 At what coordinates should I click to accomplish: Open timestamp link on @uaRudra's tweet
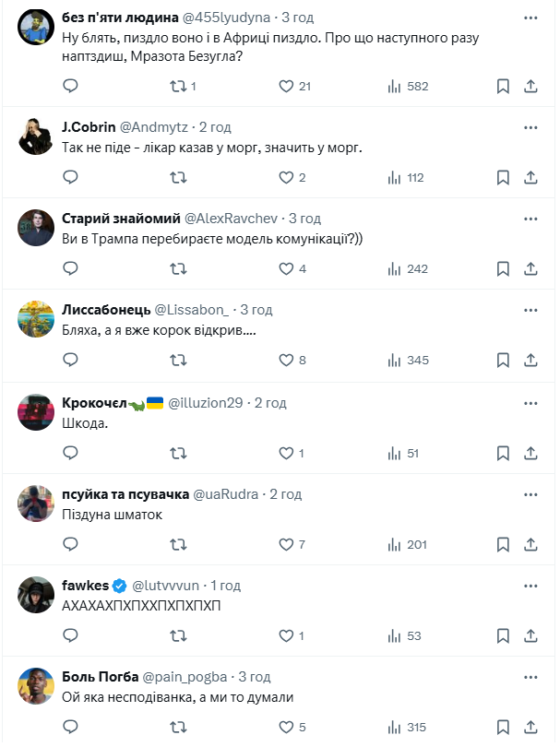[285, 494]
